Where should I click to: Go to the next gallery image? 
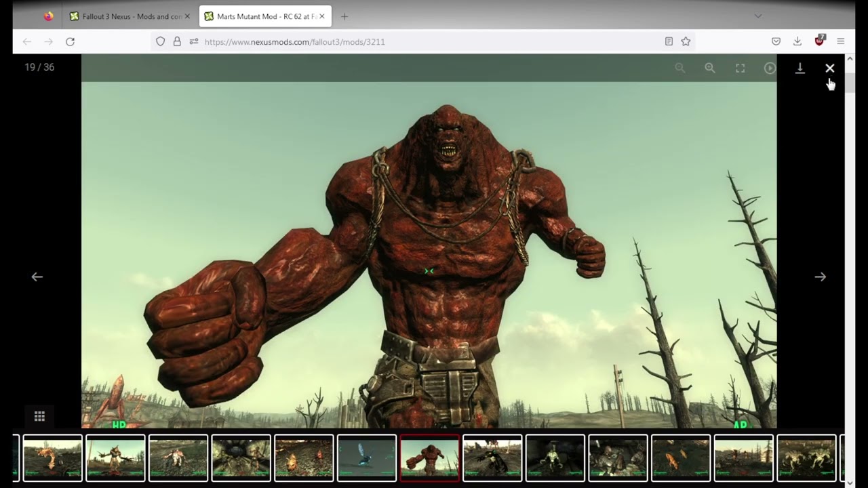(x=820, y=277)
